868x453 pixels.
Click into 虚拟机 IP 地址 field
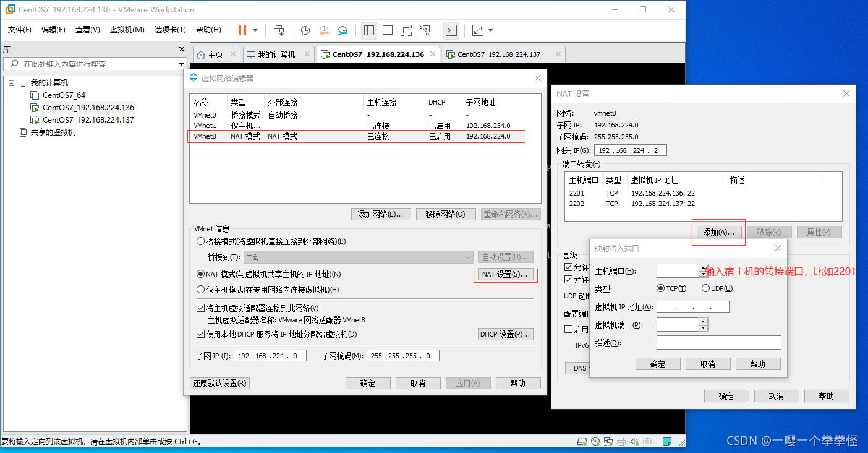[x=693, y=307]
